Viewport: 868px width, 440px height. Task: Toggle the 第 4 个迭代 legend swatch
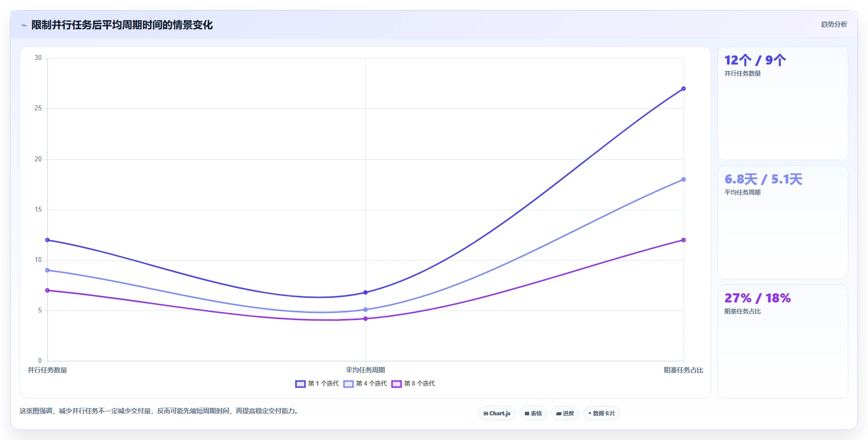[x=349, y=384]
